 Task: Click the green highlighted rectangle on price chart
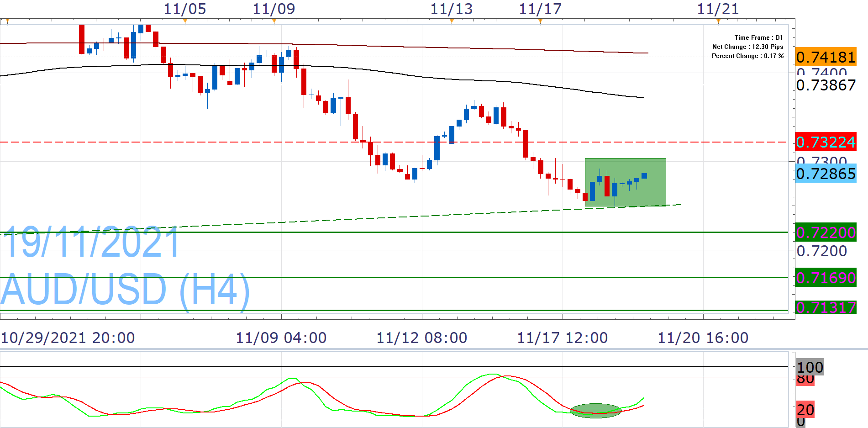click(625, 182)
